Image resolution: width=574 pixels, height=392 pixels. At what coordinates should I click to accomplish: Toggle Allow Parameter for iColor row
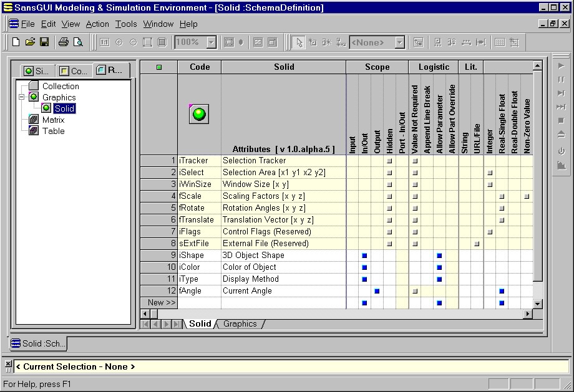[x=439, y=267]
